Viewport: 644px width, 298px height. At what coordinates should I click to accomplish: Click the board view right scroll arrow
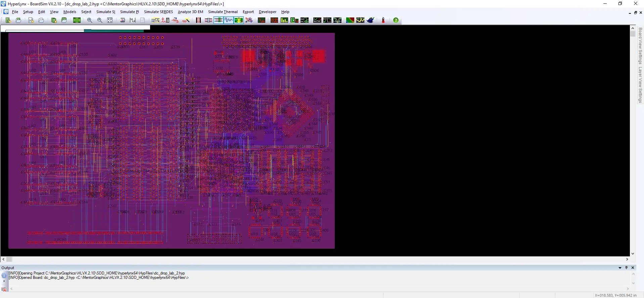(627, 259)
